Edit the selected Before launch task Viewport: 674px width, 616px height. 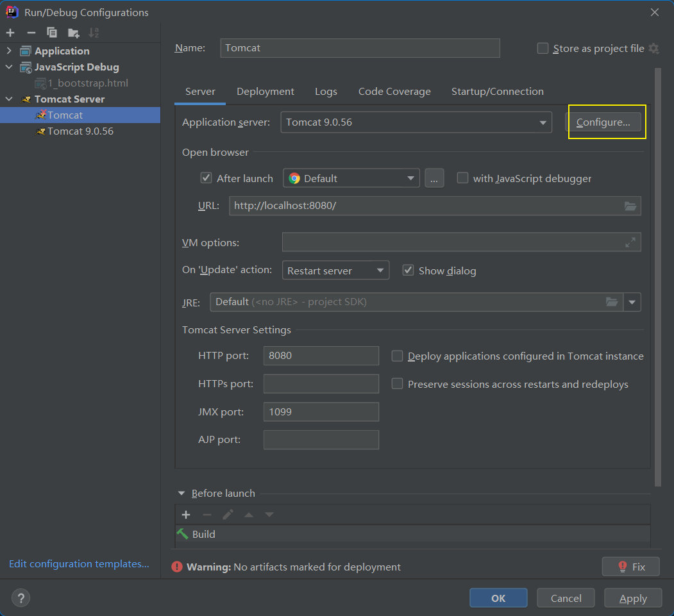228,515
